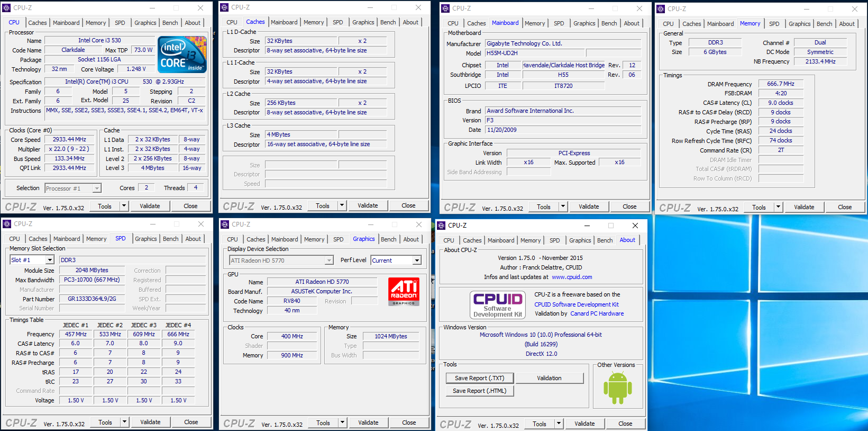
Task: Click the CPU-Z title bar icon in the Caches-tab window
Action: [225, 7]
